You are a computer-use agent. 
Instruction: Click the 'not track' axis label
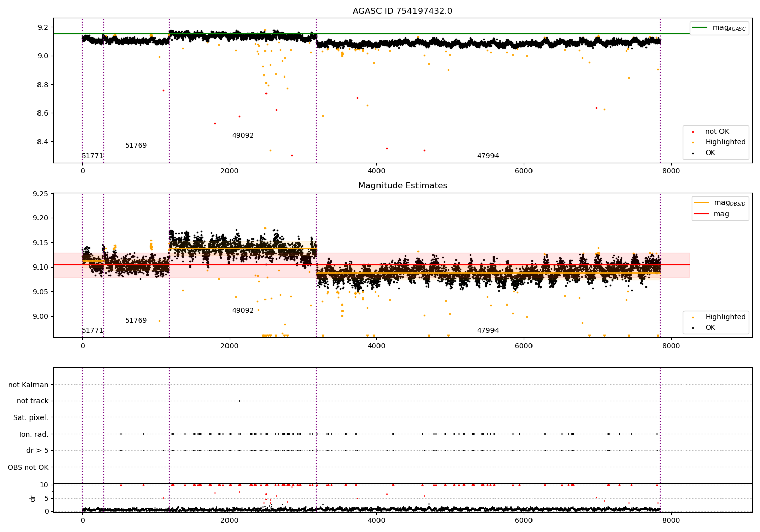[32, 401]
